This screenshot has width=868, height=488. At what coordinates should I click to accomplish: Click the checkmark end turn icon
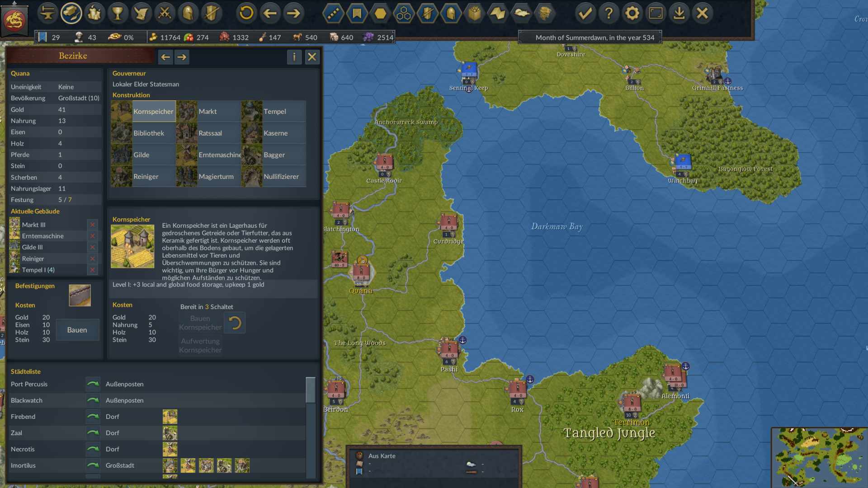tap(585, 13)
